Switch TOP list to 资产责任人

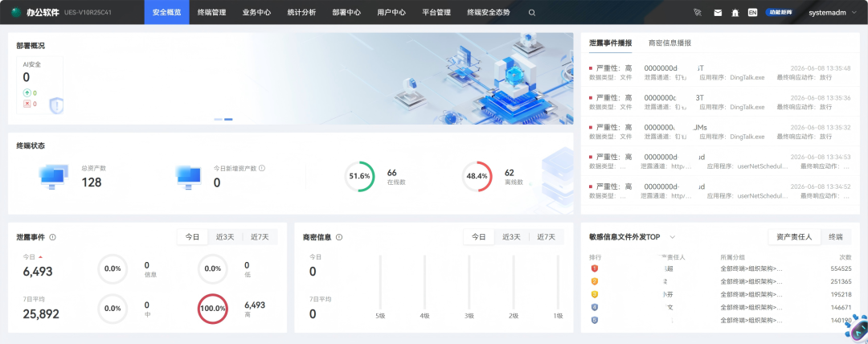794,237
